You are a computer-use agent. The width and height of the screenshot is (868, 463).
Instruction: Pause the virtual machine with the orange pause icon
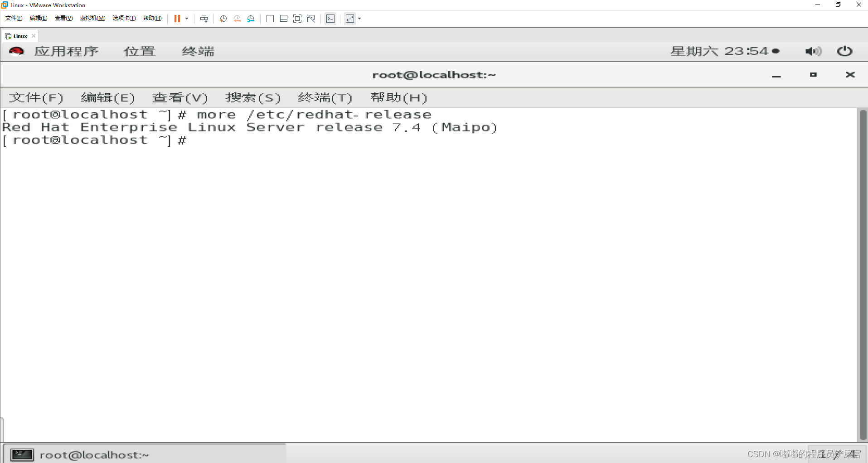tap(177, 19)
